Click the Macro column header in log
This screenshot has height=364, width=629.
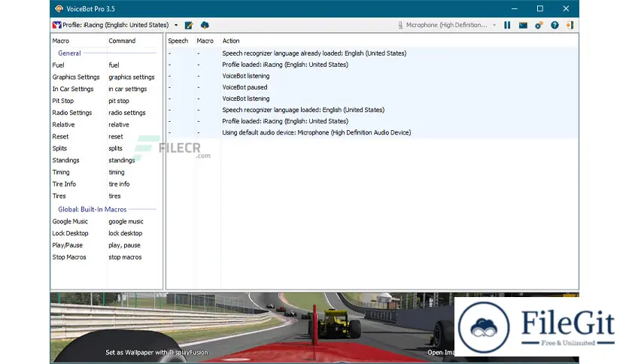pos(205,41)
